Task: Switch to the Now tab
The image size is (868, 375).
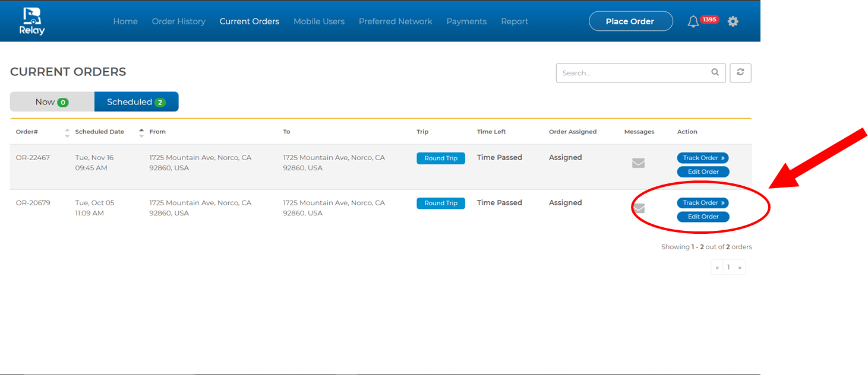Action: pyautogui.click(x=52, y=102)
